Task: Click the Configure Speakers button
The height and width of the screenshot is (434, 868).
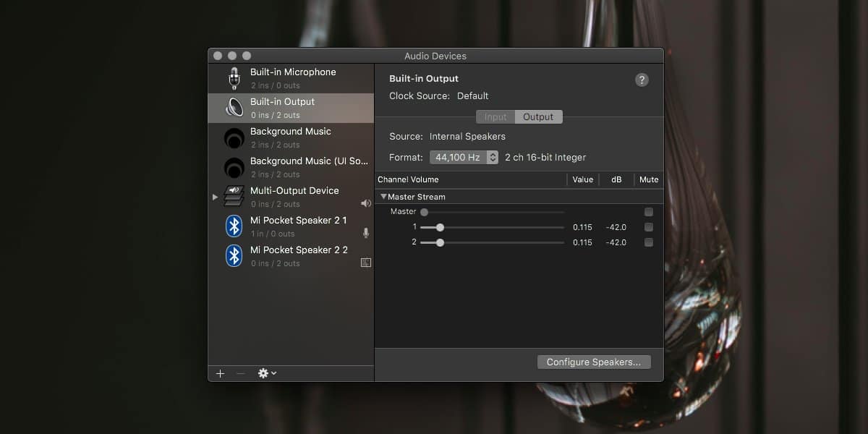Action: [x=594, y=362]
